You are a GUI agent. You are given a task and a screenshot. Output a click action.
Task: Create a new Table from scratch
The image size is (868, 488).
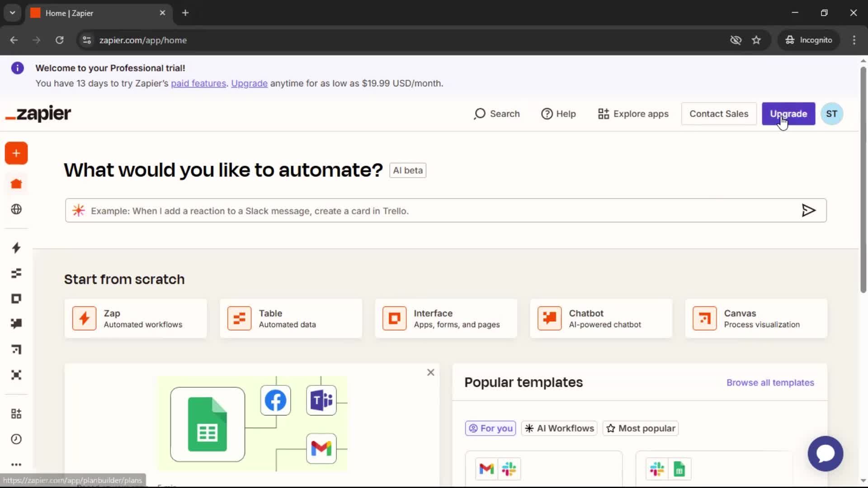click(x=291, y=319)
